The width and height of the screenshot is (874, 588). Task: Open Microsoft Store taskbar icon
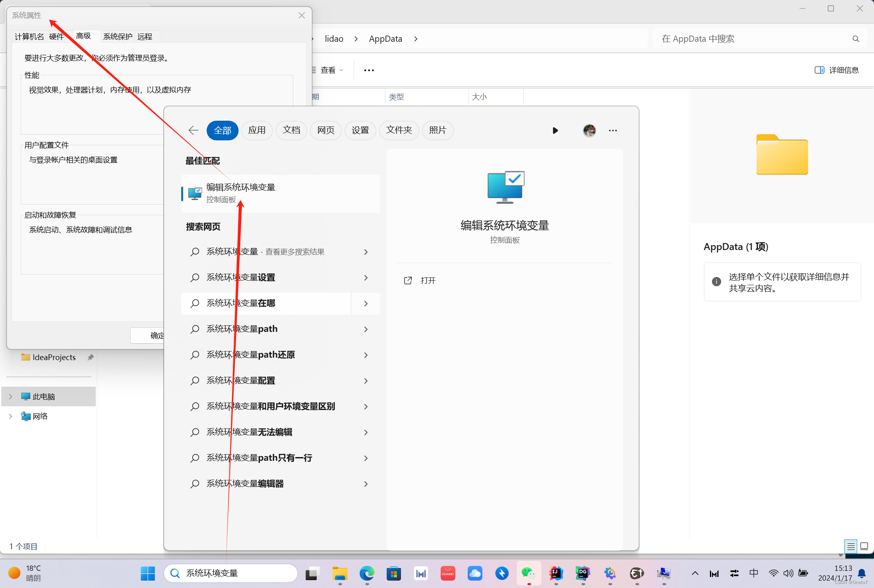[x=394, y=573]
